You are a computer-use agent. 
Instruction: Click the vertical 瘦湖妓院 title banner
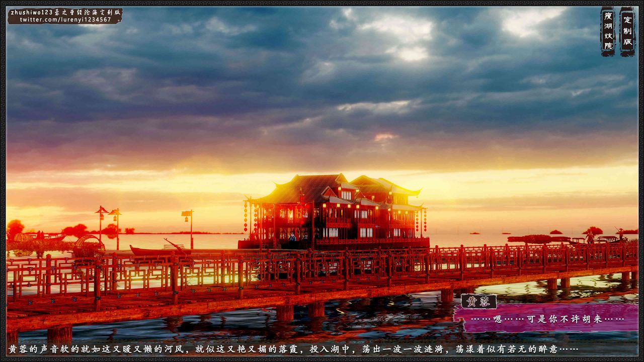(608, 31)
